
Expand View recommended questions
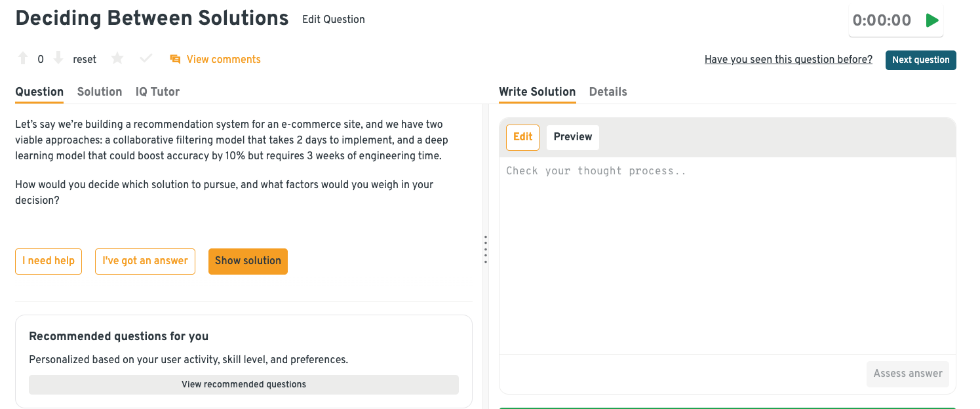pos(244,385)
